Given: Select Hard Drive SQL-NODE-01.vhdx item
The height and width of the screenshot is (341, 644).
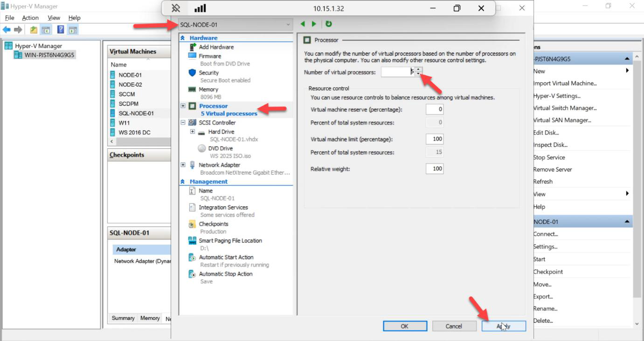Looking at the screenshot, I should point(221,132).
